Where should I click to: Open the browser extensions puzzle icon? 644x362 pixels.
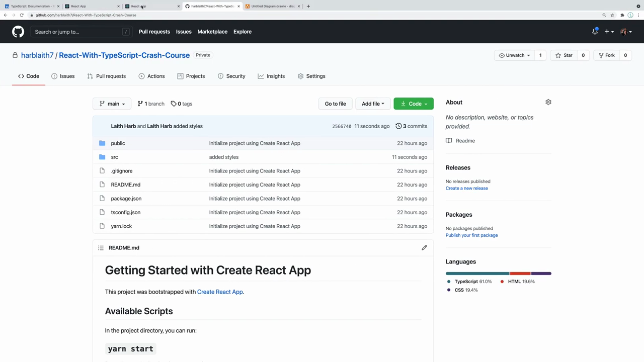622,15
